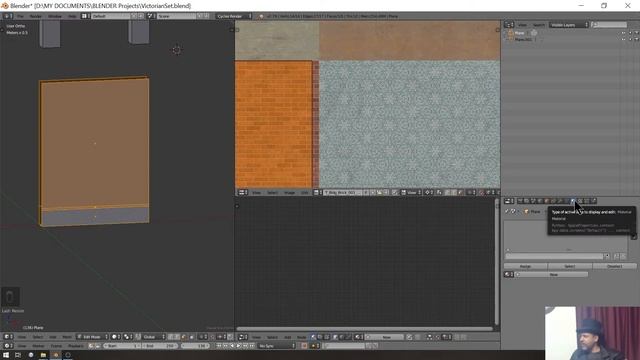Click the timeline current frame field

(x=195, y=346)
